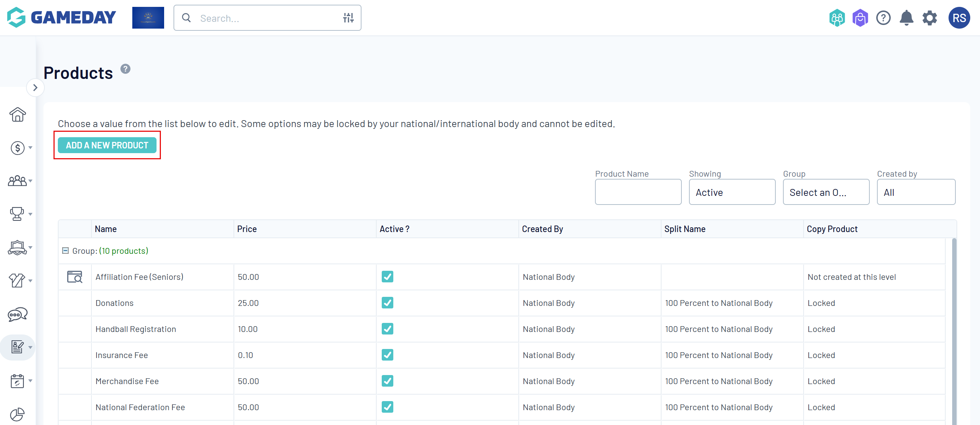
Task: Open the trophy competitions sidebar icon
Action: (x=17, y=214)
